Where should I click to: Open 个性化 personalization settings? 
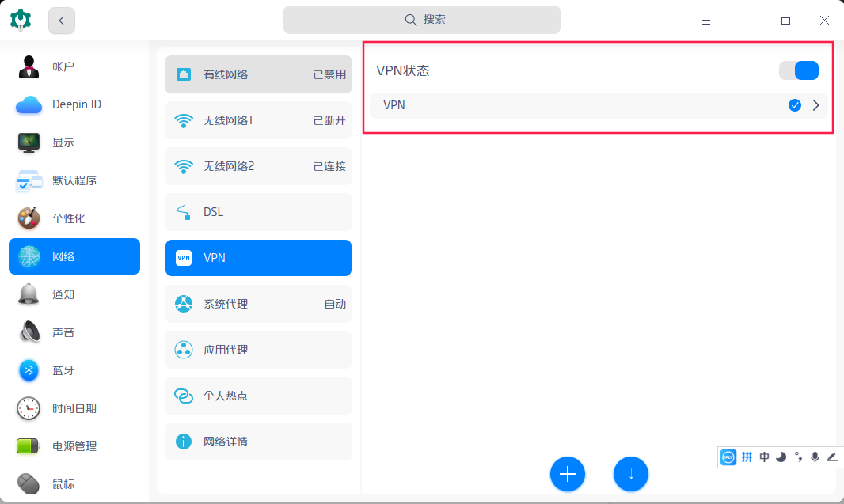pos(74,218)
